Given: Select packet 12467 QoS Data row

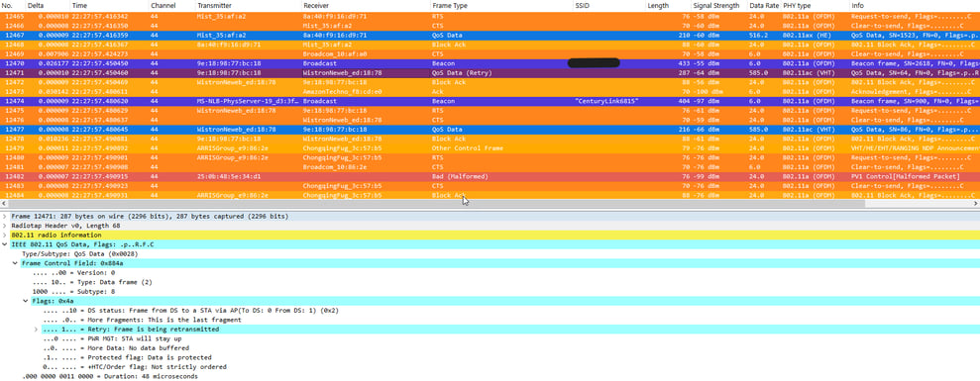Looking at the screenshot, I should point(490,36).
